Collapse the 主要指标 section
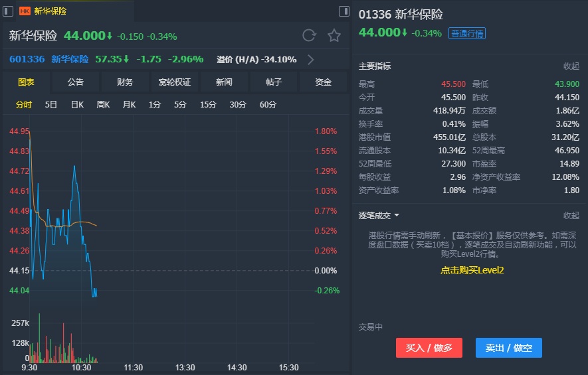Viewport: 588px width, 375px height. (x=571, y=66)
